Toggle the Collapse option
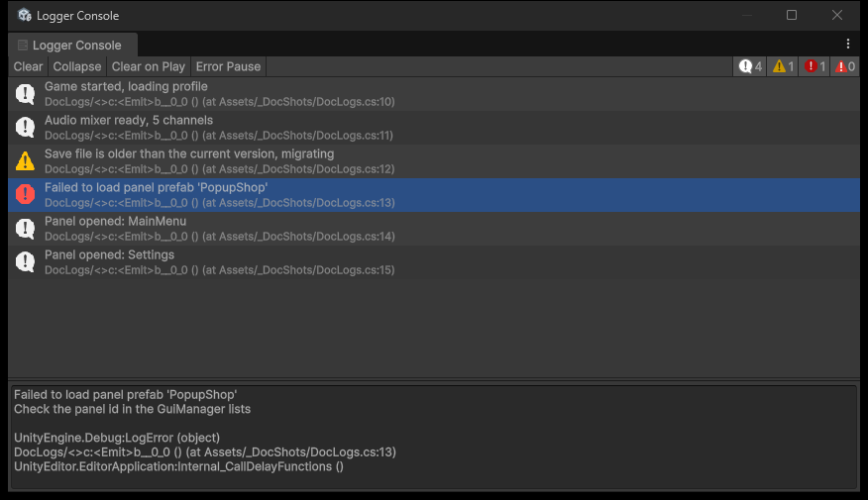Viewport: 868px width, 500px height. pos(77,66)
